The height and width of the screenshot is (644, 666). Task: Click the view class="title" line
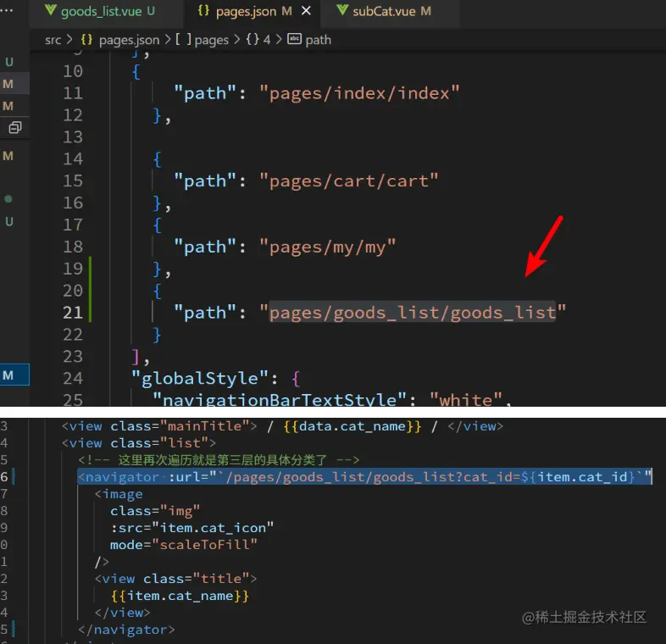coord(176,579)
